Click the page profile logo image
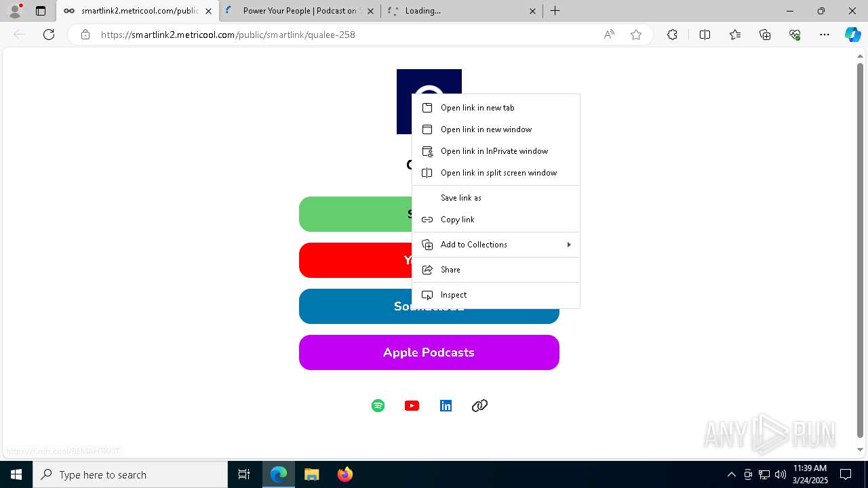The height and width of the screenshot is (488, 868). [429, 102]
